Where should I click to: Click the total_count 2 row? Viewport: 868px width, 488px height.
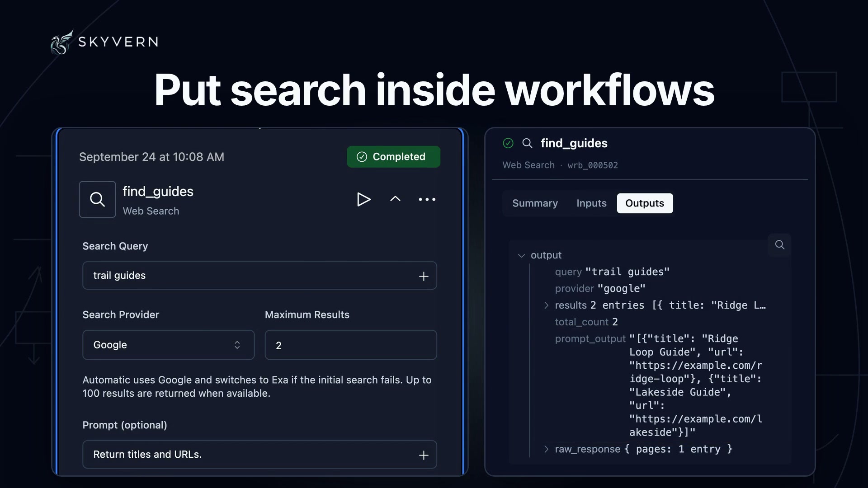click(x=586, y=322)
